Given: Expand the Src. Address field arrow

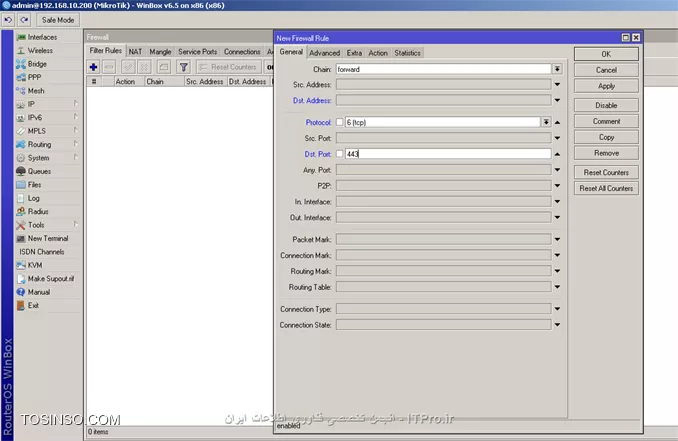Looking at the screenshot, I should click(557, 85).
